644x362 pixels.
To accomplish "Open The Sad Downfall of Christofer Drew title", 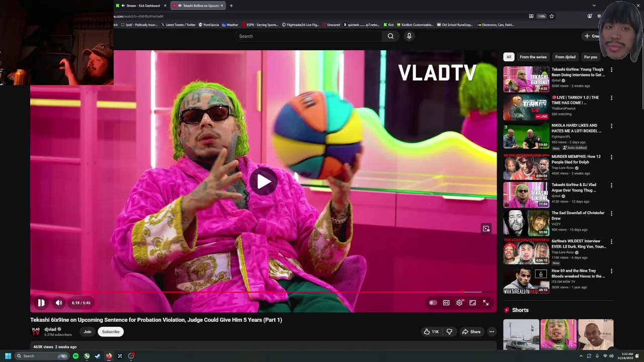I will point(578,216).
